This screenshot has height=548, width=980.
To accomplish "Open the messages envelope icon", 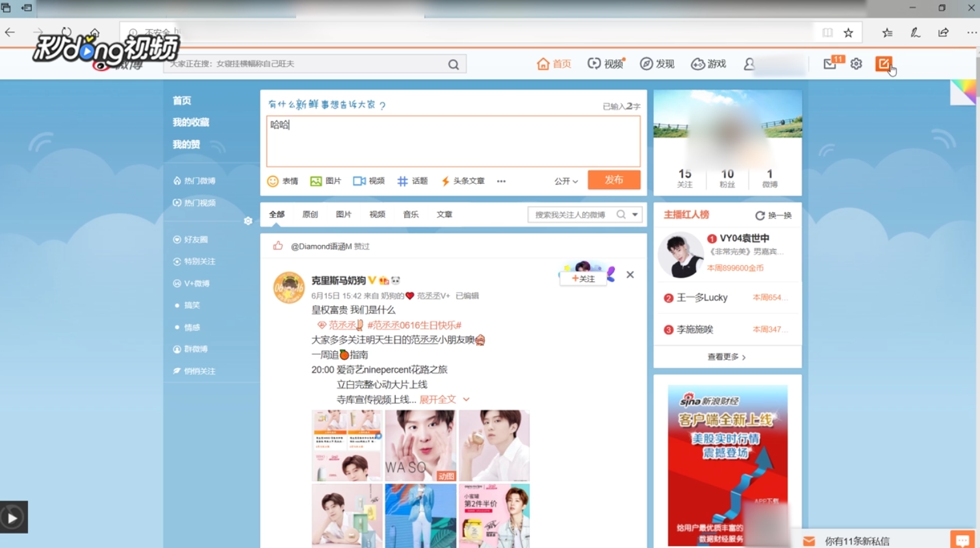I will pos(830,64).
